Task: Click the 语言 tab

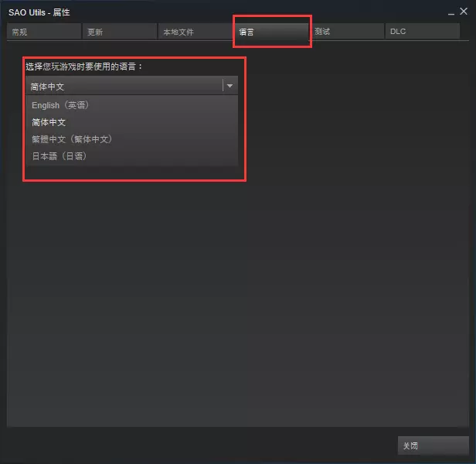Action: [271, 31]
